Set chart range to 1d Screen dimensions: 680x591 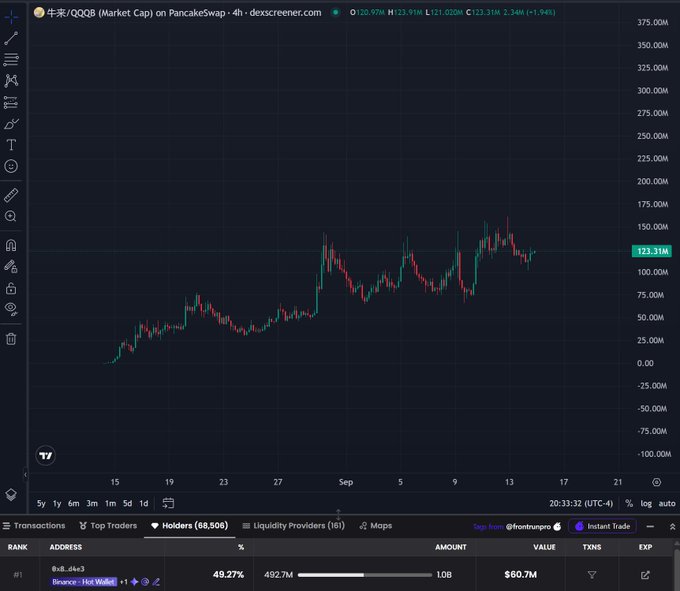click(x=144, y=503)
